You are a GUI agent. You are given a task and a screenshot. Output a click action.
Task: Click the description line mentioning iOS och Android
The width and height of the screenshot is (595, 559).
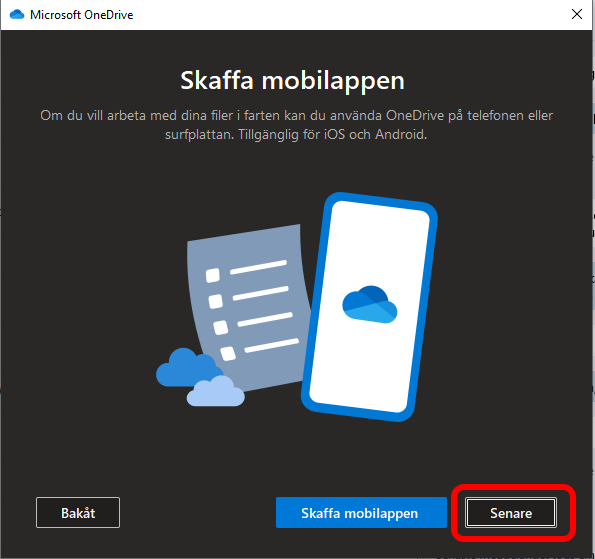296,134
